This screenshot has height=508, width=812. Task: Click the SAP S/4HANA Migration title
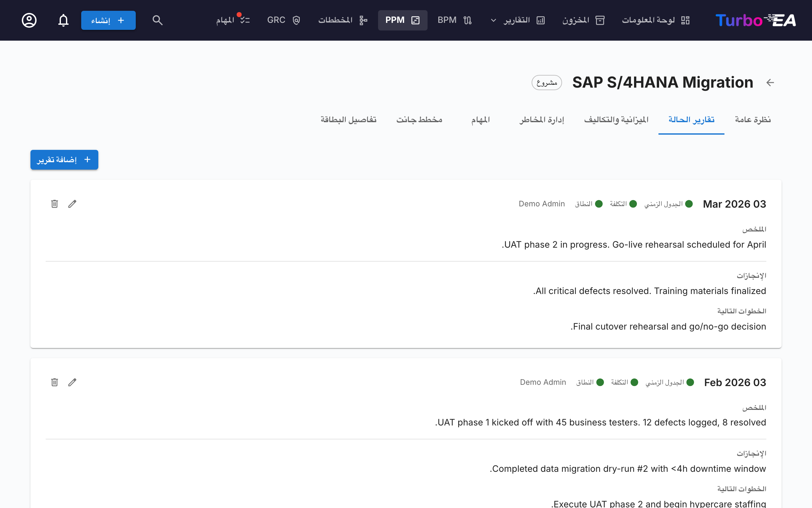click(x=663, y=83)
